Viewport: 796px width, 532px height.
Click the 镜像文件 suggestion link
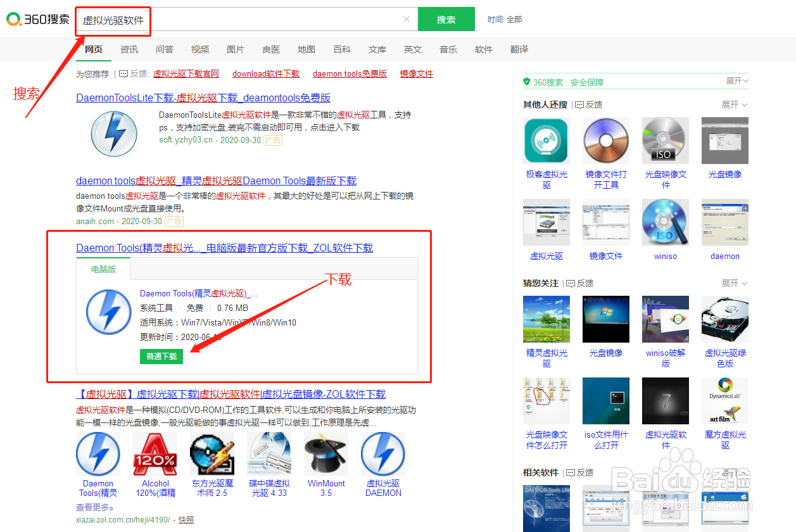click(x=417, y=74)
